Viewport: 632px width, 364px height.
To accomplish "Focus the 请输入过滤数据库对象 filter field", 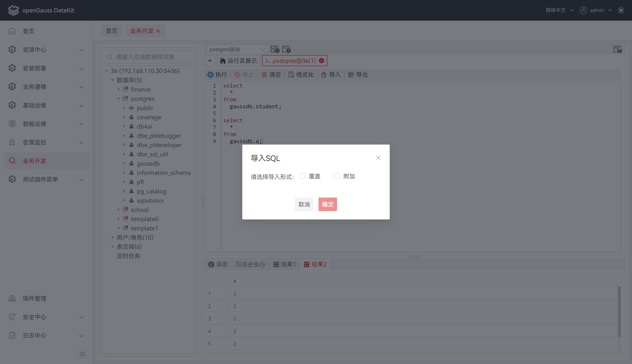I will (x=149, y=57).
